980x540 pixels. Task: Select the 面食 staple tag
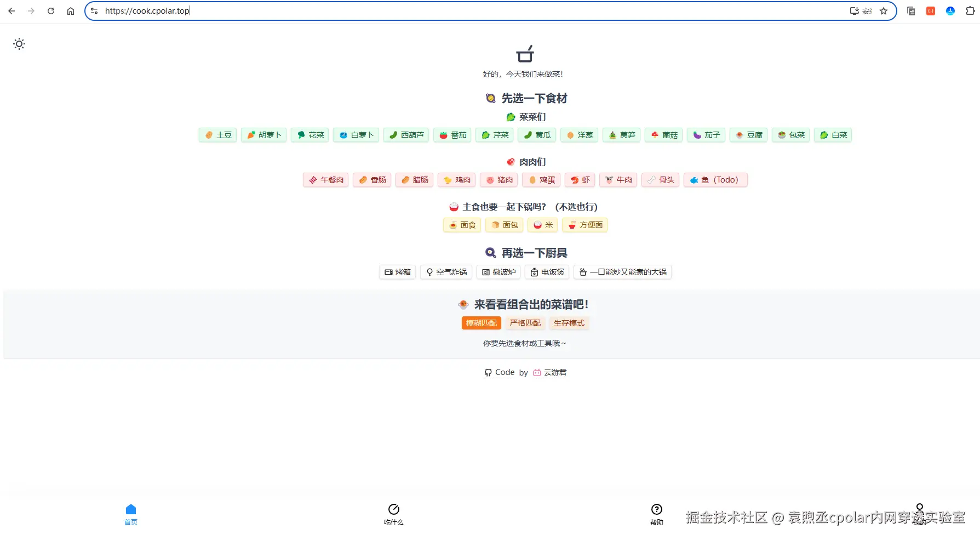coord(462,225)
